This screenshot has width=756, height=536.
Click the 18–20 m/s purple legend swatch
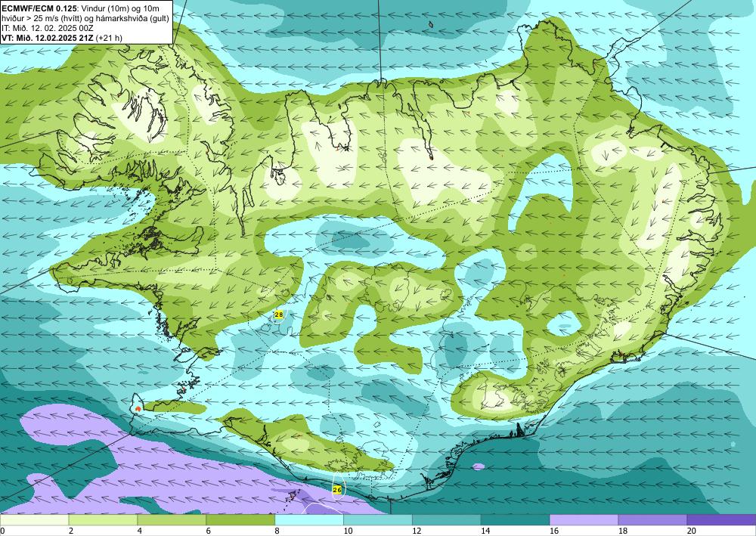[x=652, y=519]
